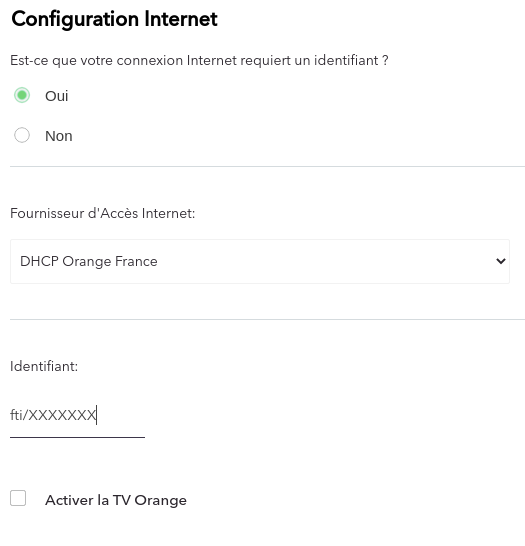The width and height of the screenshot is (525, 546).
Task: Click the Oui label text
Action: point(56,96)
